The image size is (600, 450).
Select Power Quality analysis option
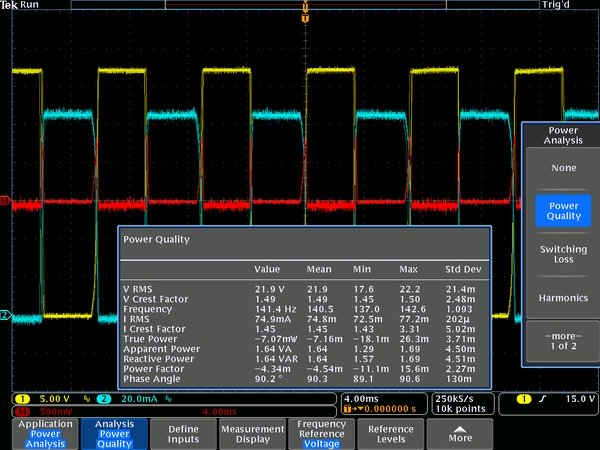tap(563, 209)
